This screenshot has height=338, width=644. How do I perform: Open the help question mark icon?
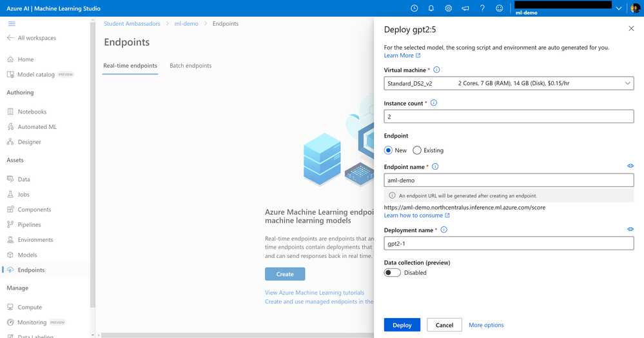pyautogui.click(x=482, y=8)
